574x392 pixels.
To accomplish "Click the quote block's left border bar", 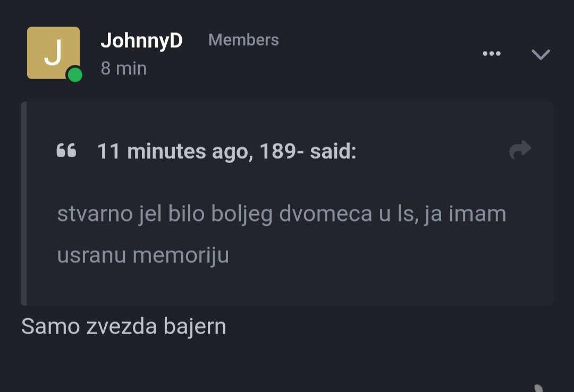I will pyautogui.click(x=24, y=203).
